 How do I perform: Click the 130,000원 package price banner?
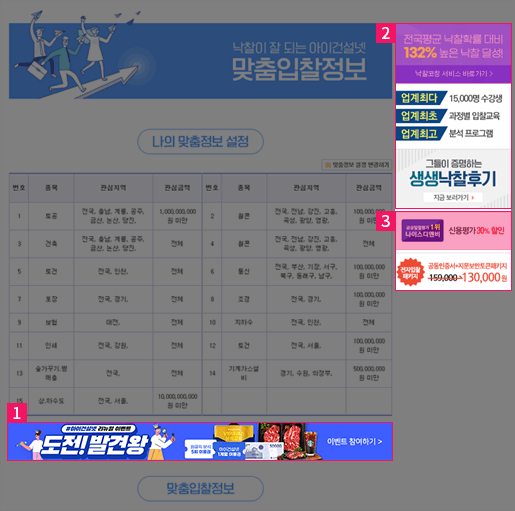[453, 271]
